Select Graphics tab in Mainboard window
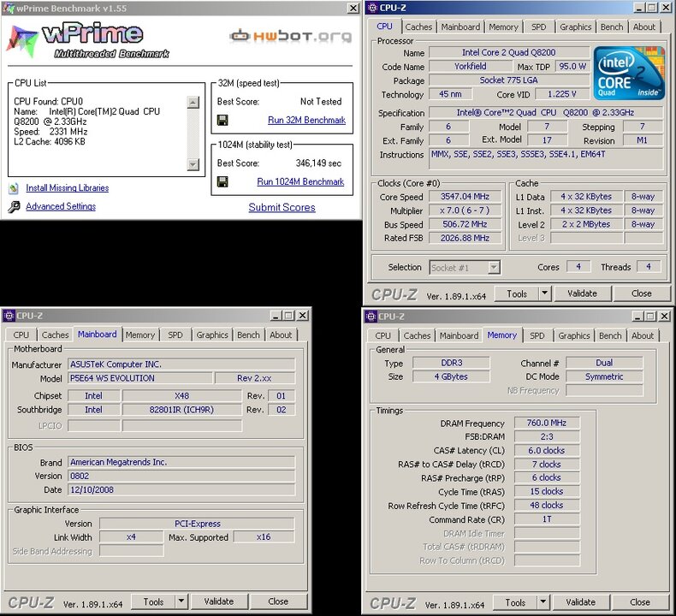The width and height of the screenshot is (676, 616). pos(212,335)
